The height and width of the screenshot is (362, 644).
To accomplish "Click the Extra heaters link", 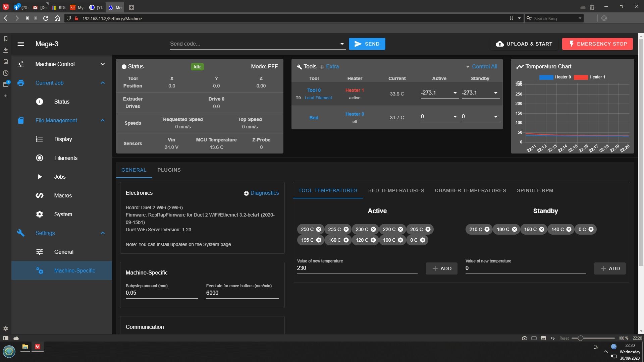I will tap(329, 67).
